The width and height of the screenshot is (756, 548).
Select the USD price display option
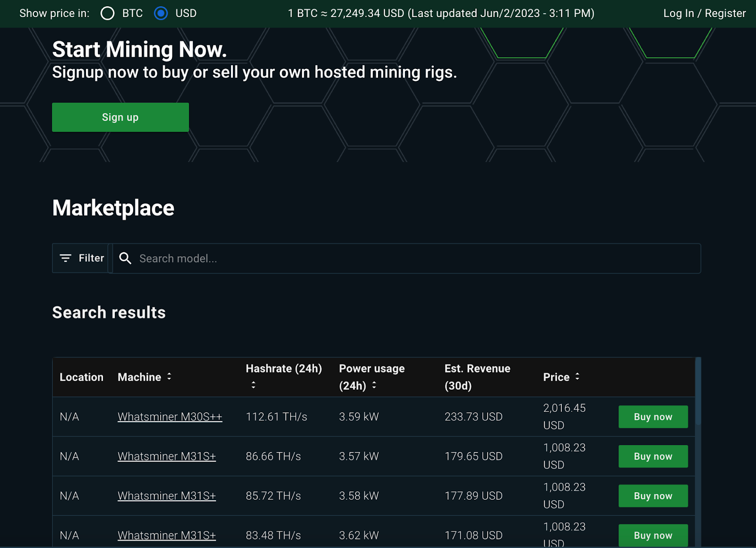(x=161, y=13)
